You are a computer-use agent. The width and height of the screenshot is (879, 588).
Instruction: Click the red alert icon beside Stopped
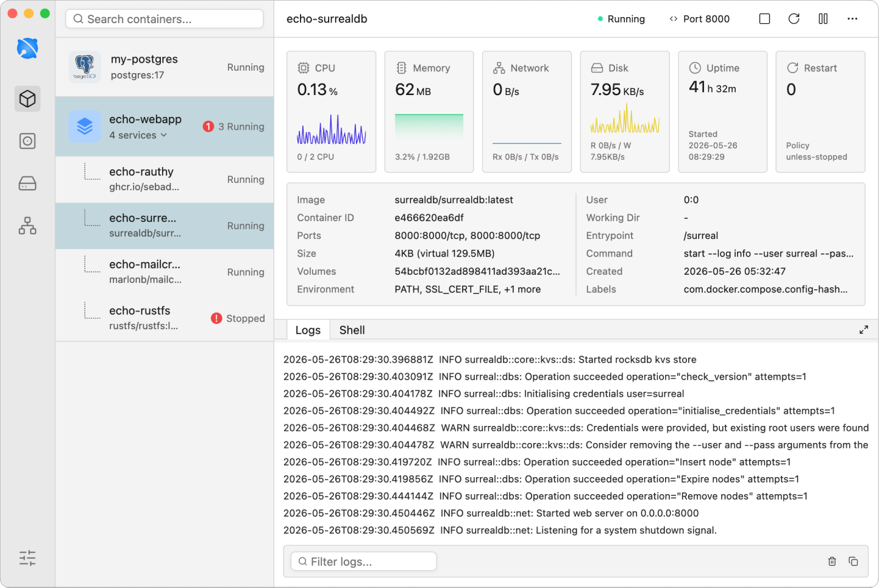(216, 318)
